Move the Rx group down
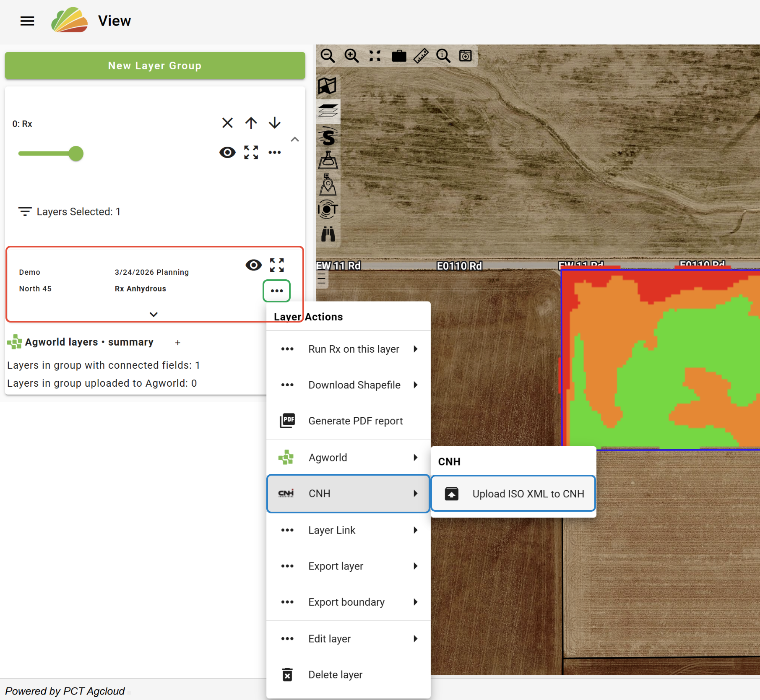The height and width of the screenshot is (700, 760). 275,123
